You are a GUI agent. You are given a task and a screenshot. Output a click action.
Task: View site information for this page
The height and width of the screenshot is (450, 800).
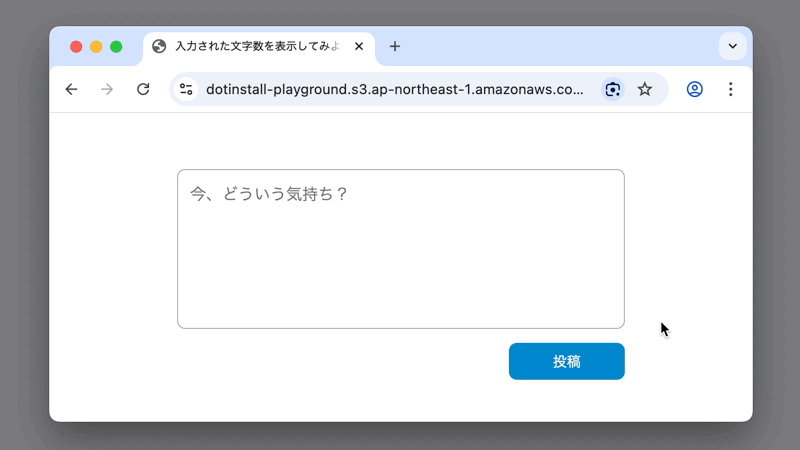pos(186,89)
